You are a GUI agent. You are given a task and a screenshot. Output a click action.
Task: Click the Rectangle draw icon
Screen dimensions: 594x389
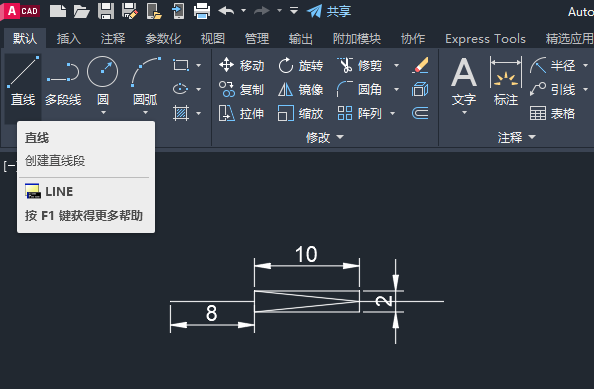181,65
